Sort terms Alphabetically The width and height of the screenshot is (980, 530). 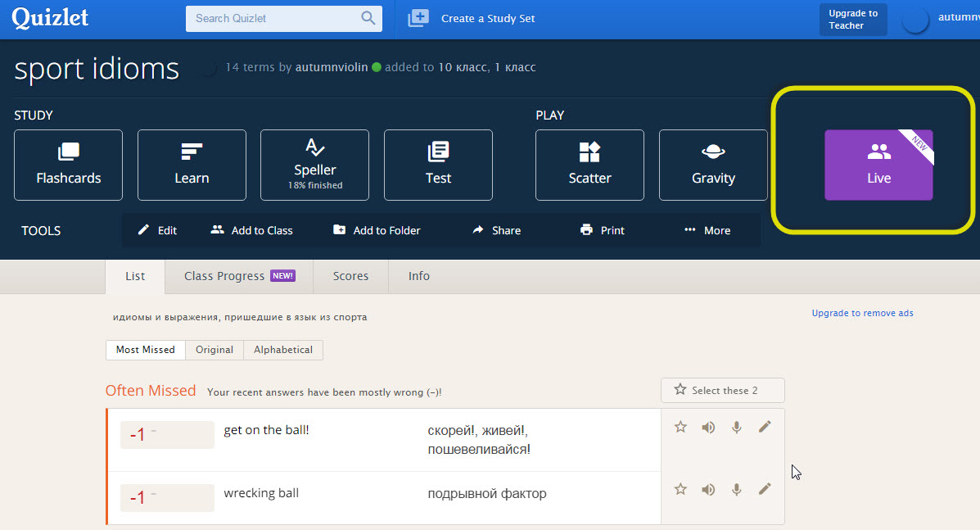point(283,350)
